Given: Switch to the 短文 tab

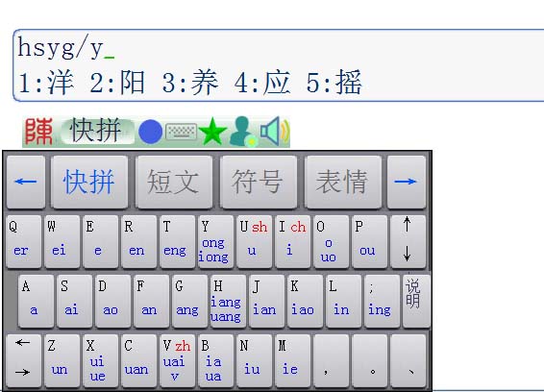Looking at the screenshot, I should (x=174, y=183).
